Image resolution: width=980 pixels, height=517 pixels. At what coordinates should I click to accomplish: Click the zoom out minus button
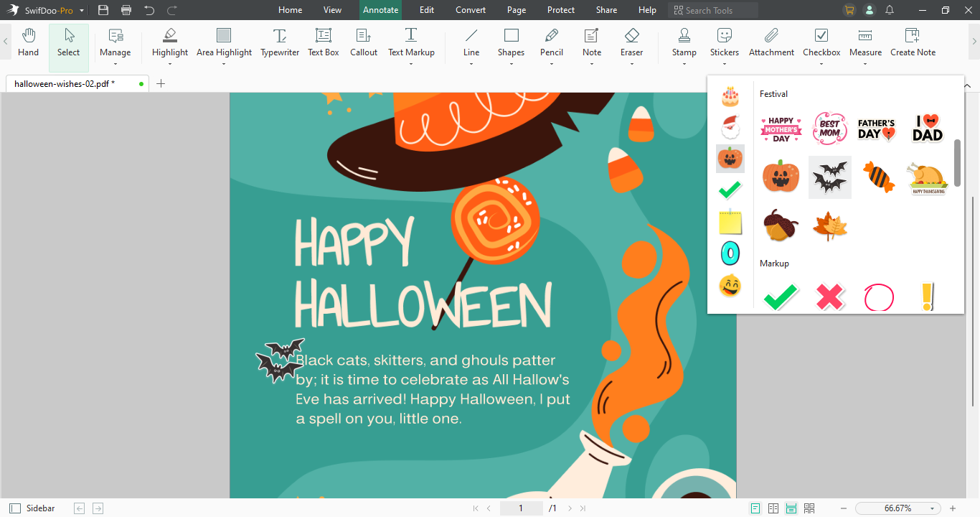844,508
